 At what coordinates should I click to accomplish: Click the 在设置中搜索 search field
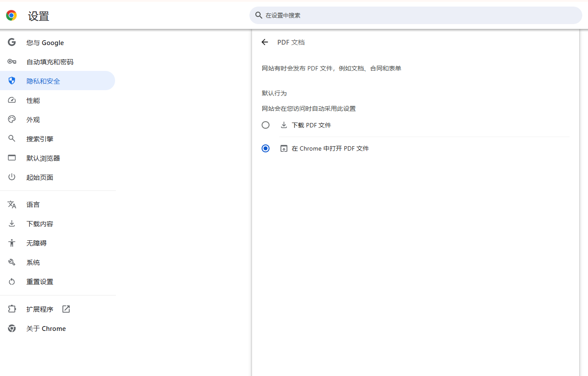coord(416,15)
